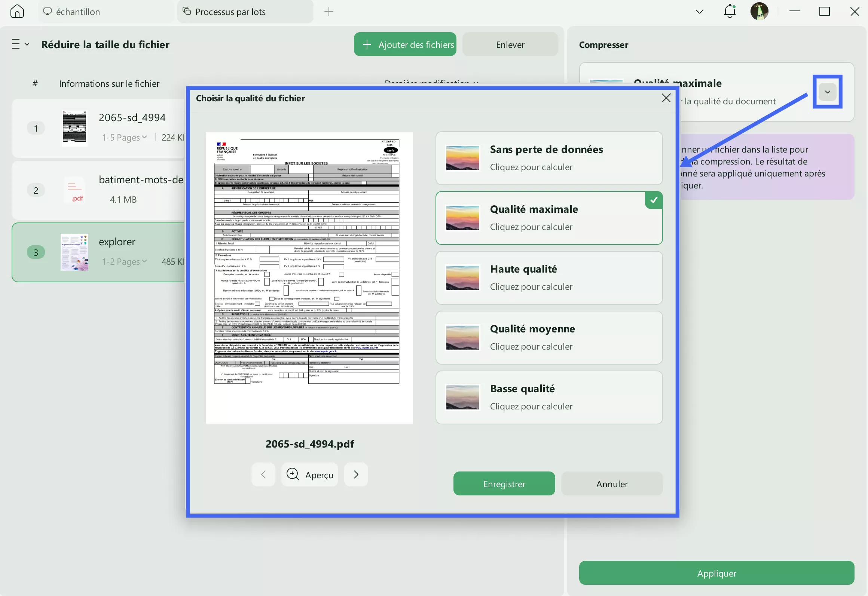Switch to the Processus par lots tab

pos(230,12)
